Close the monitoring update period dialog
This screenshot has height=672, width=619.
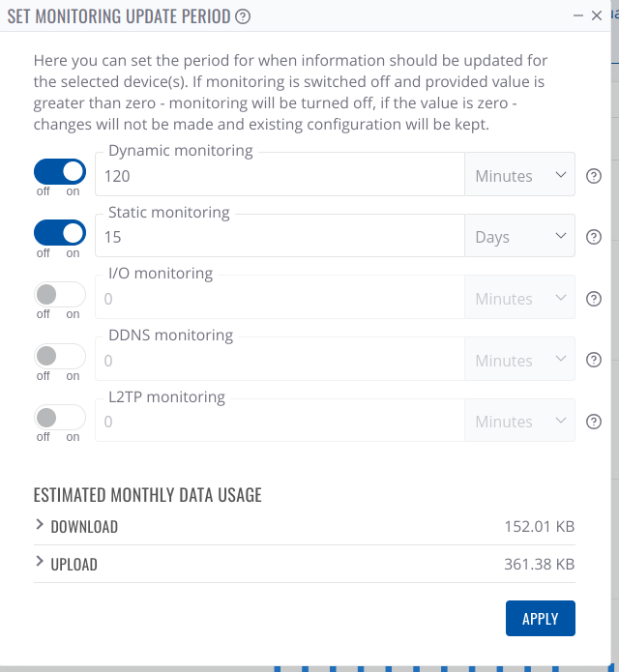pos(597,15)
